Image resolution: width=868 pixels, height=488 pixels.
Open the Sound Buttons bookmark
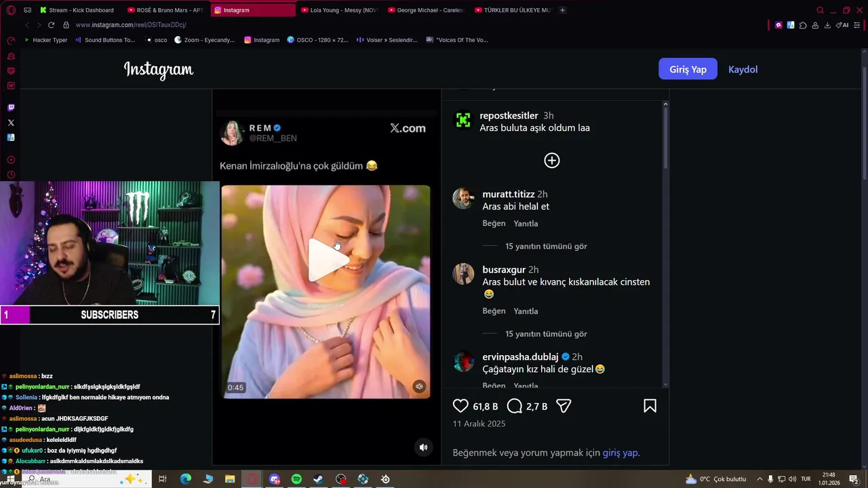click(105, 40)
